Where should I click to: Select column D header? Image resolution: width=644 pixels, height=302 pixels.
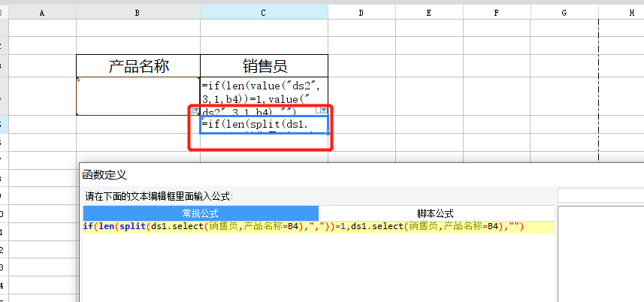361,13
